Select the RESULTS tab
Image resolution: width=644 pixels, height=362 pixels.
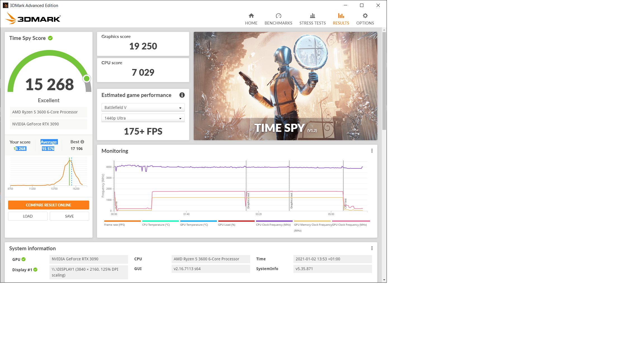[341, 19]
